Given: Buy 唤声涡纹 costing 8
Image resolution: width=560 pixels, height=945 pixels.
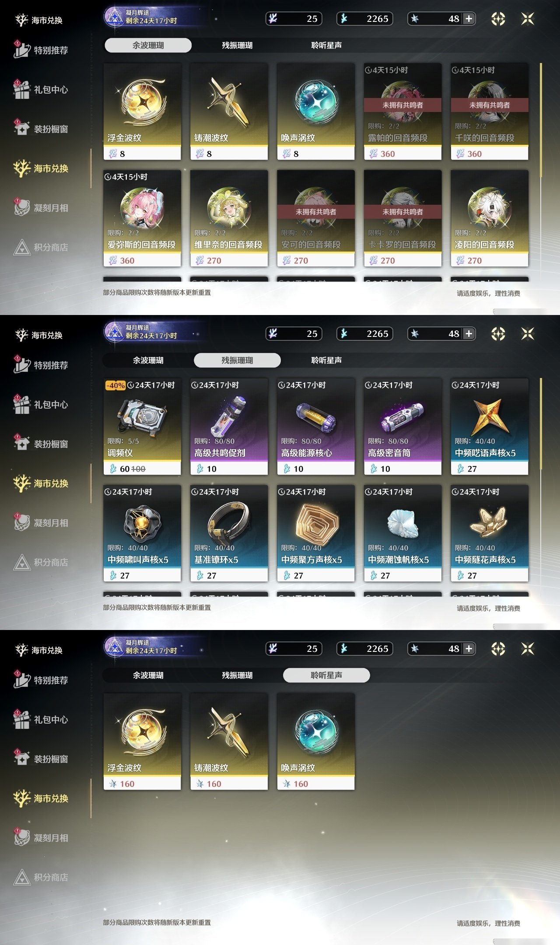Looking at the screenshot, I should 315,111.
